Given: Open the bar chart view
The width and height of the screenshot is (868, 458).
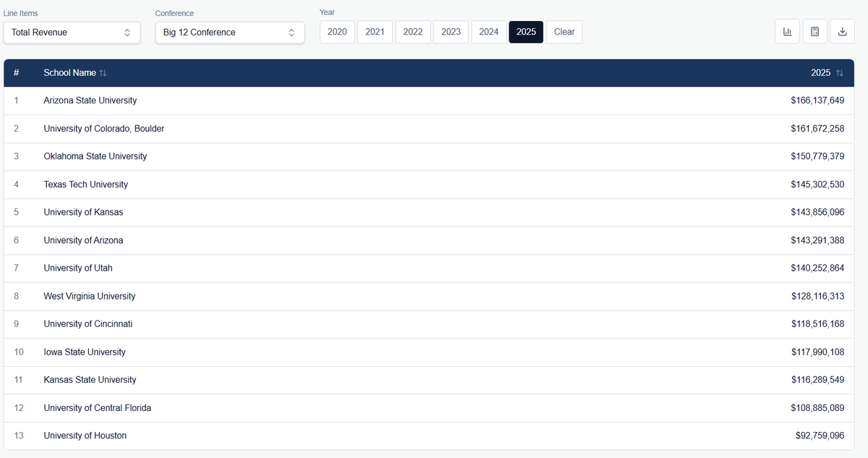Looking at the screenshot, I should point(787,32).
